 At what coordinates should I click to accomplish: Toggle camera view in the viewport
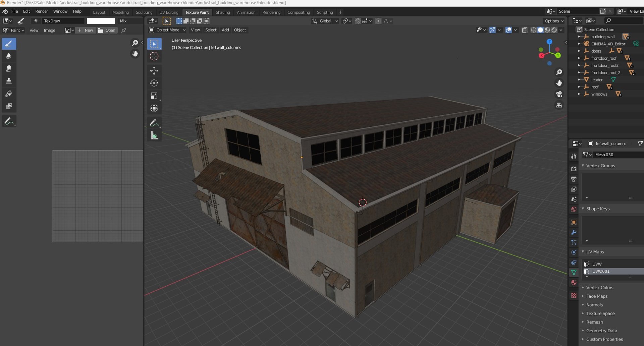point(559,94)
